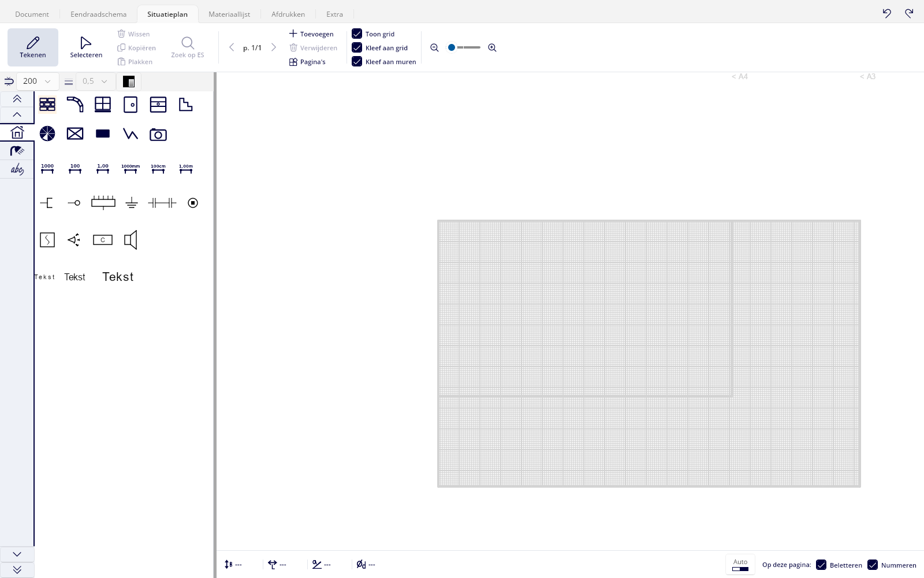The image size is (924, 578).
Task: Click Toevoegen to add a page
Action: tap(311, 34)
